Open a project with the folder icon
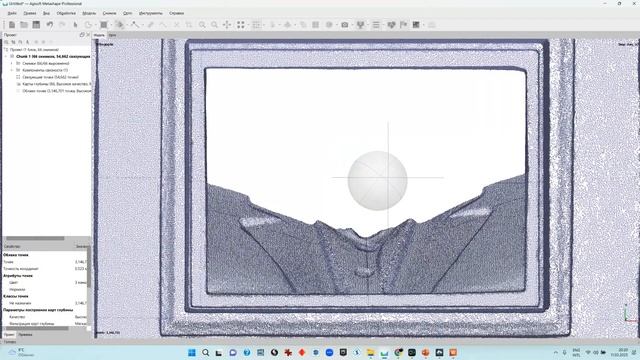 click(x=24, y=25)
